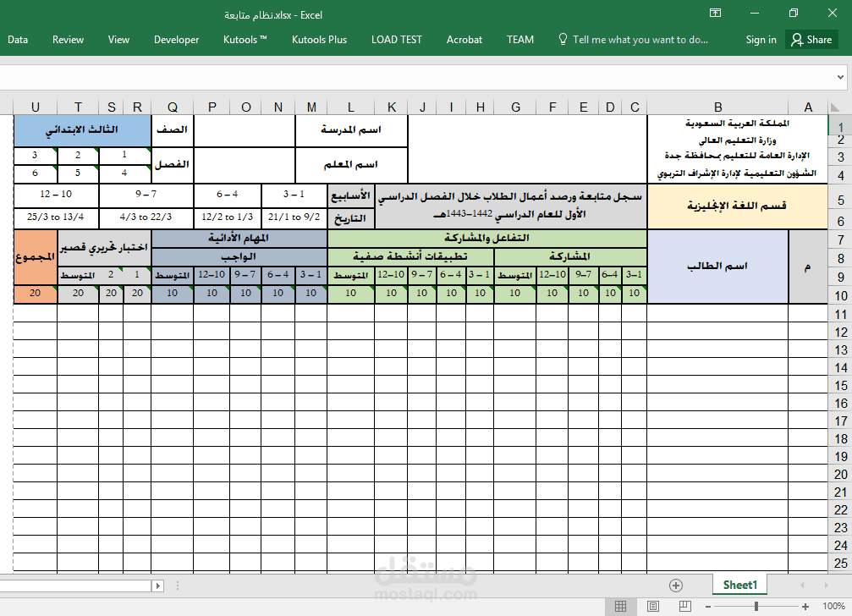Image resolution: width=852 pixels, height=616 pixels.
Task: Open the Acrobat ribbon tab
Action: 464,40
